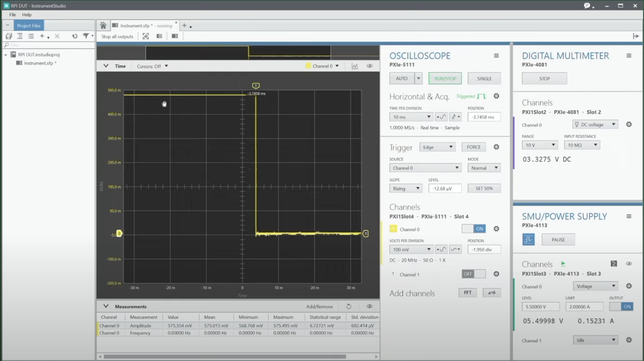
Task: Collapse right panel with the arrow icon
Action: (636, 36)
